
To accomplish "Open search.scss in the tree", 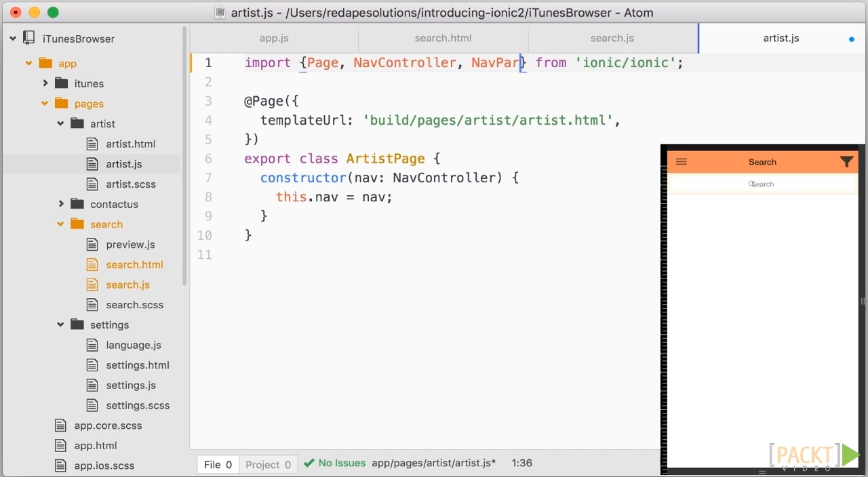I will click(x=135, y=305).
